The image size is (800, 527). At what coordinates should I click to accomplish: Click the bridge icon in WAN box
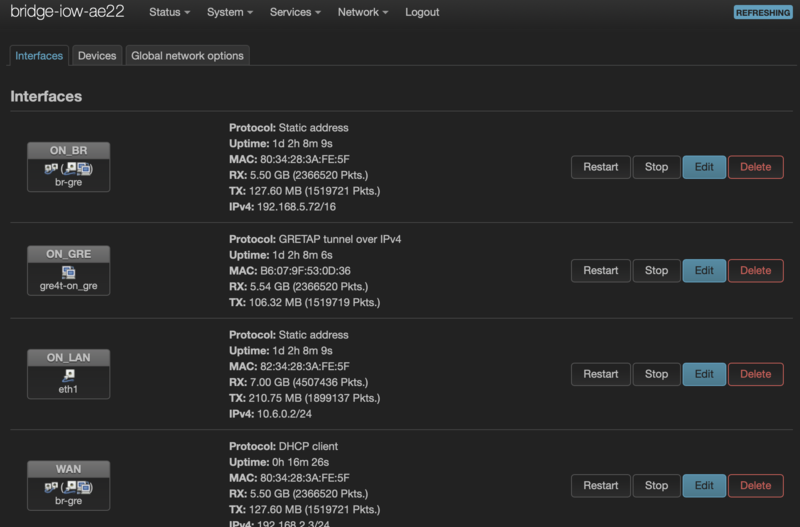point(51,487)
